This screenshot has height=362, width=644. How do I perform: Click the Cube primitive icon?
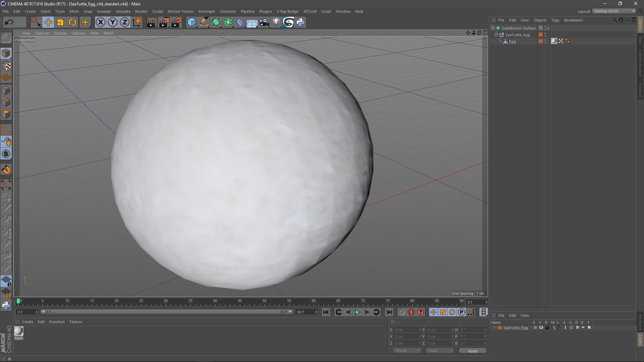tap(192, 22)
